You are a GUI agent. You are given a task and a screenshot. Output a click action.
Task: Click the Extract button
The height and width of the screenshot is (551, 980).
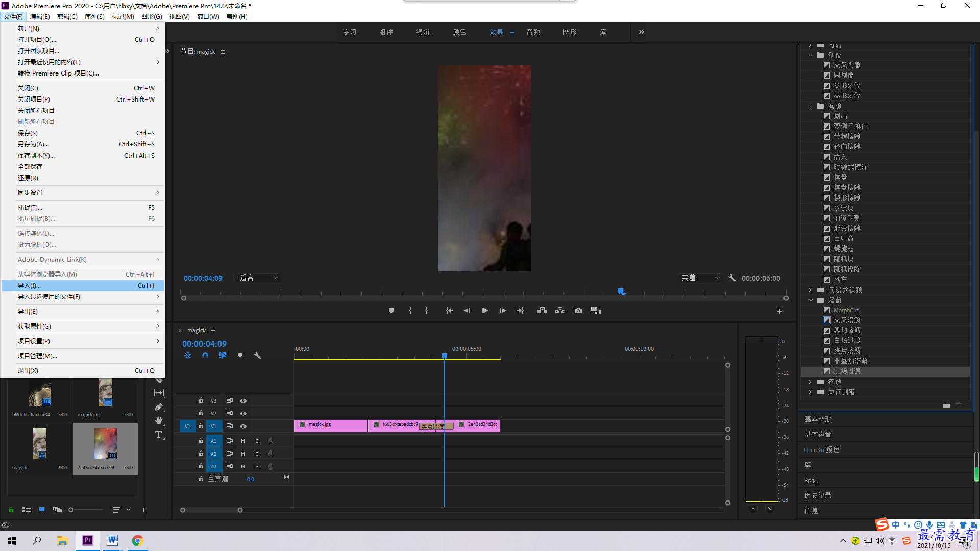(x=560, y=311)
